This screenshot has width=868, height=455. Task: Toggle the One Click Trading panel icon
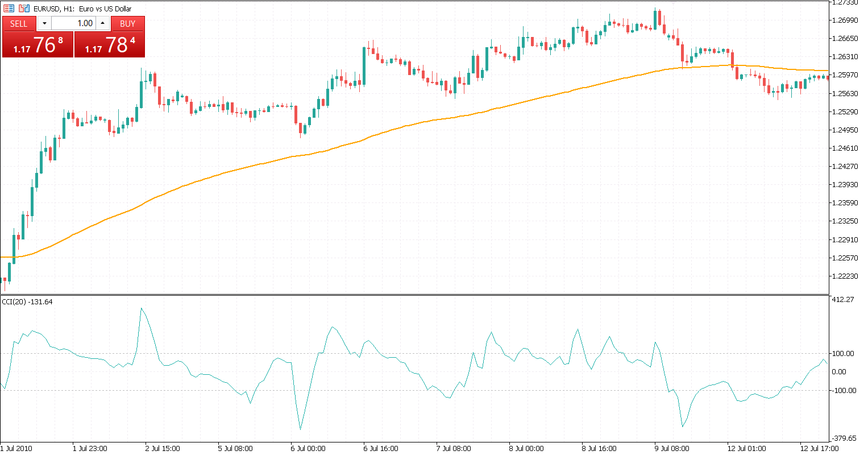coord(9,9)
